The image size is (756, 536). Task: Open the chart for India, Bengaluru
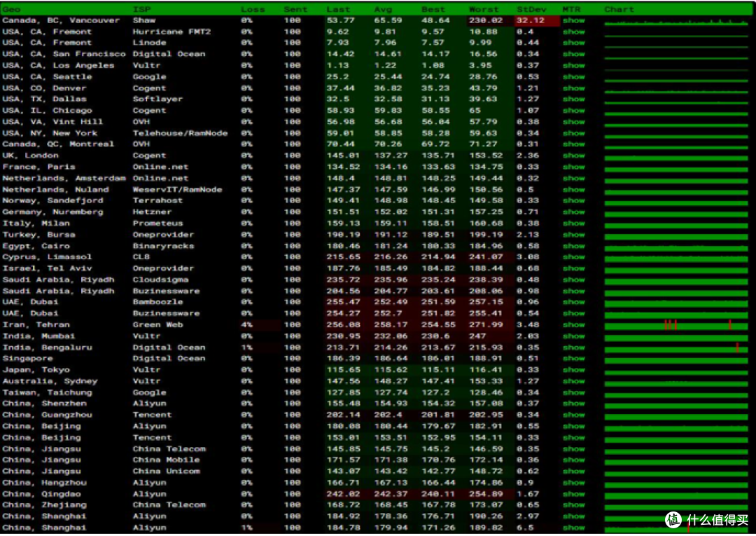676,348
